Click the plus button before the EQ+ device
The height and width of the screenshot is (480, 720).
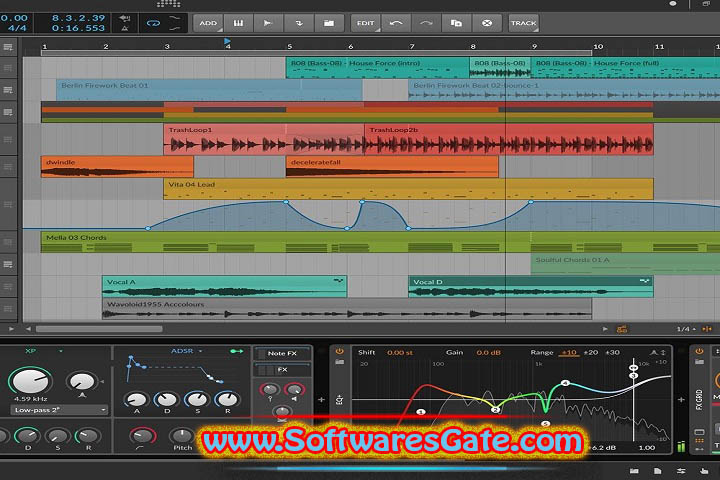(x=321, y=400)
